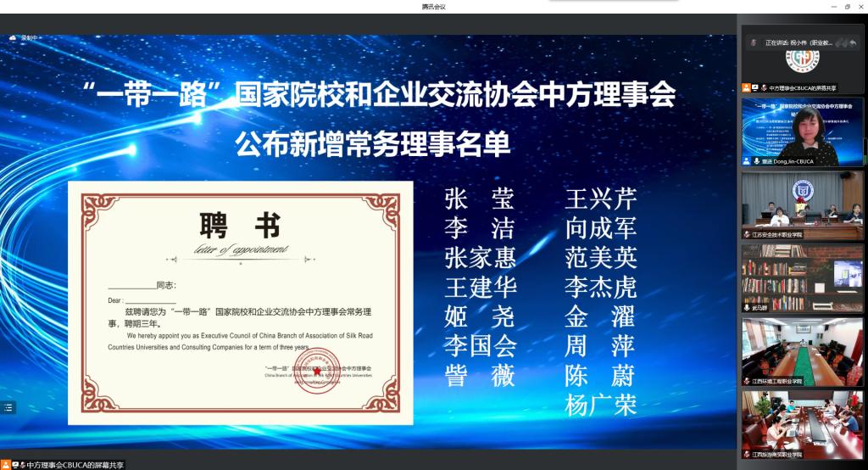The height and width of the screenshot is (470, 868).
Task: Click the cloud recording indicator icon
Action: pyautogui.click(x=13, y=37)
